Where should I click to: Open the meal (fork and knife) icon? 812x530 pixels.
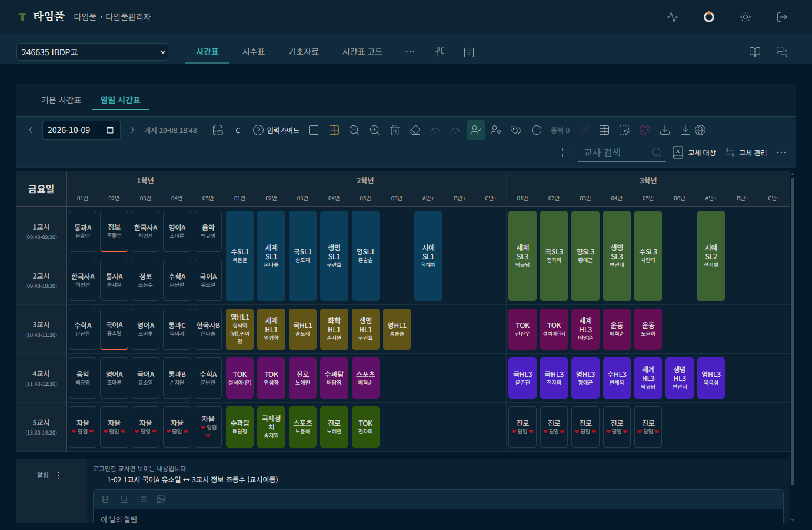[x=440, y=52]
